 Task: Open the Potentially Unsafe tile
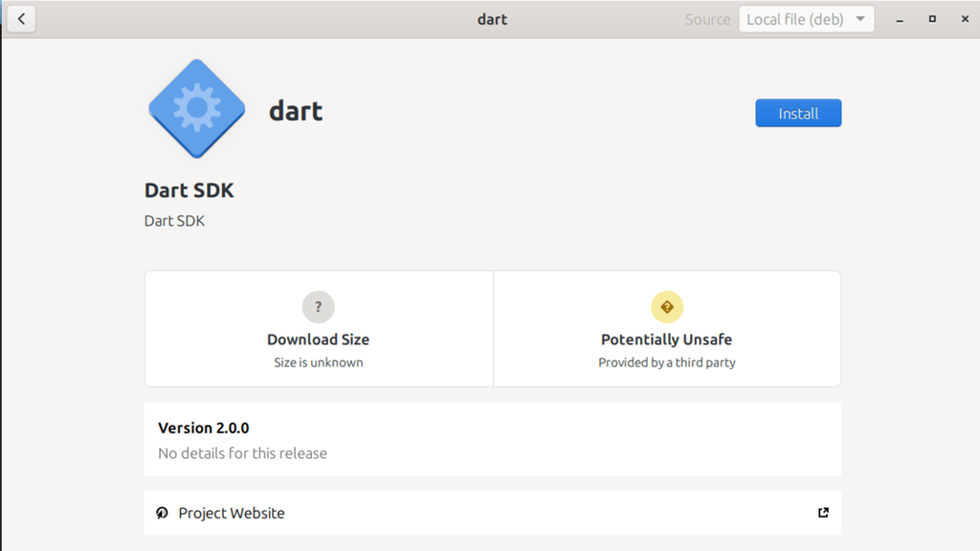point(667,329)
